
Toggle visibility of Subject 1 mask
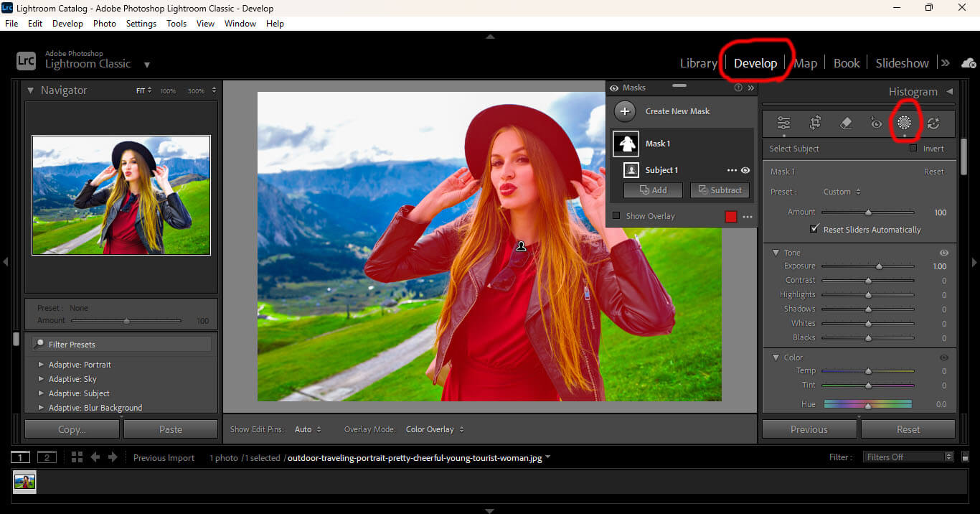coord(745,170)
